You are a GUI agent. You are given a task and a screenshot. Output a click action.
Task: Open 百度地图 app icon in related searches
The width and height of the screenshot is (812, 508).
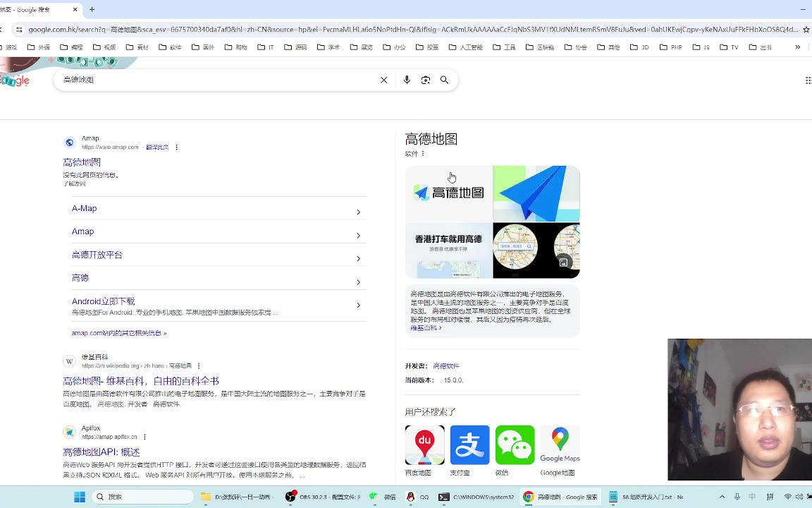424,445
